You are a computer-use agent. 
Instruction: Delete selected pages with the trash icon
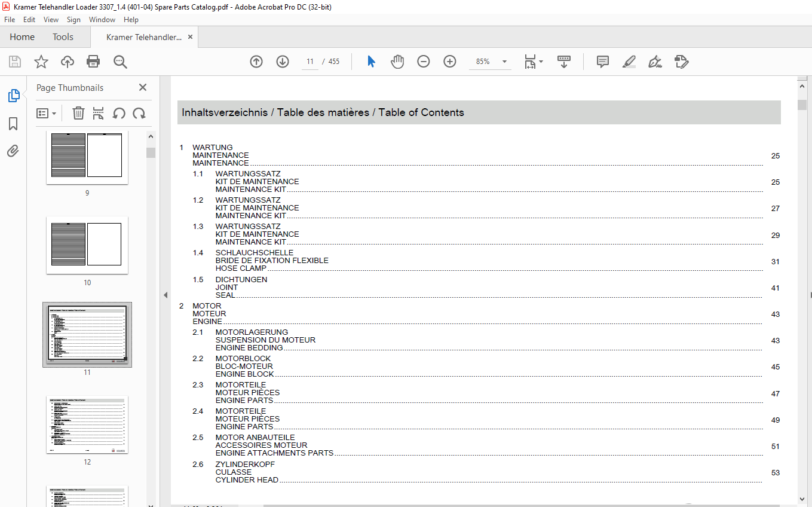[x=78, y=113]
